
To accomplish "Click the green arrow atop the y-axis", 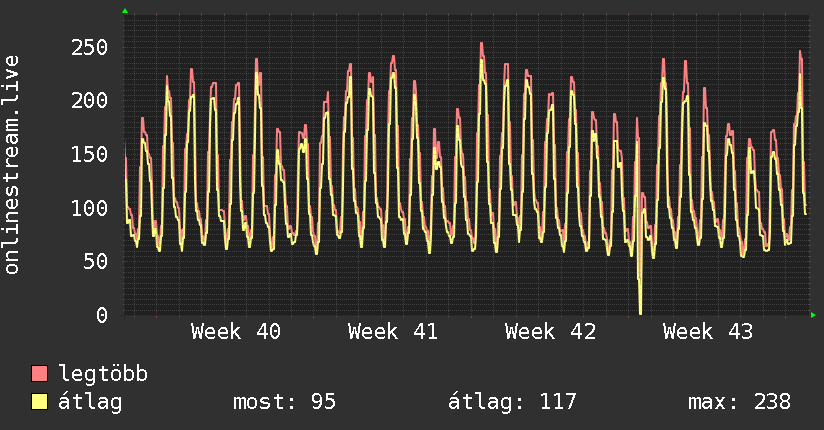I will 125,11.
